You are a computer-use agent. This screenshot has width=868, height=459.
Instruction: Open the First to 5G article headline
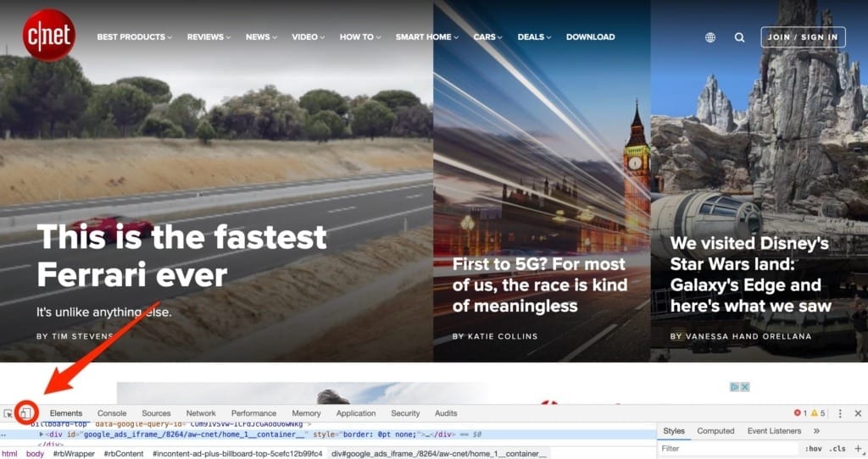[540, 285]
